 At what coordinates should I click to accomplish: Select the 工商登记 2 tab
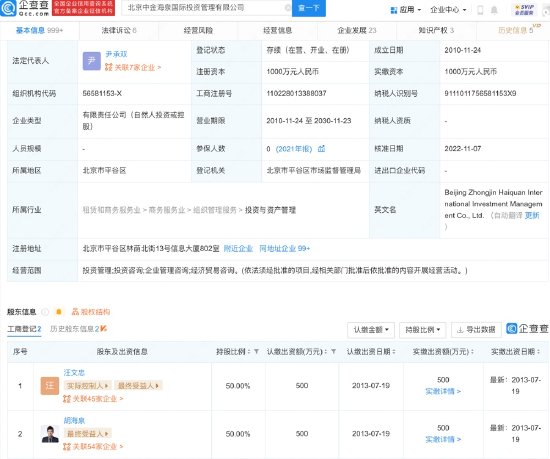coord(24,329)
